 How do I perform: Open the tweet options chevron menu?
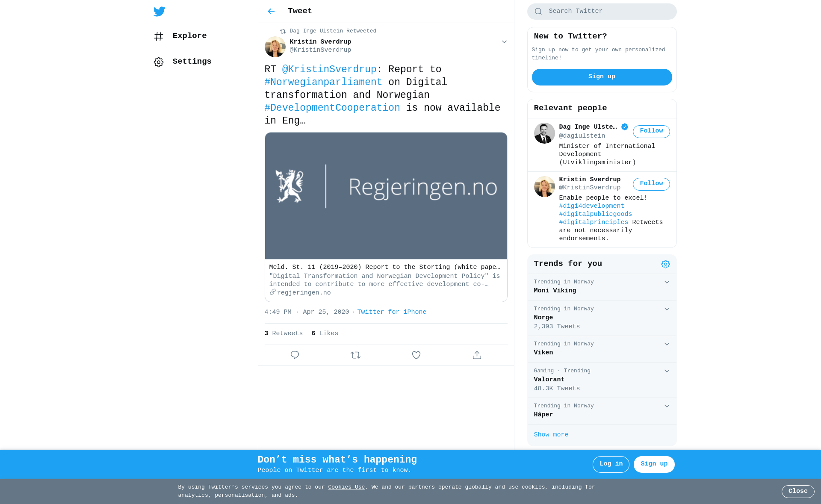(504, 42)
